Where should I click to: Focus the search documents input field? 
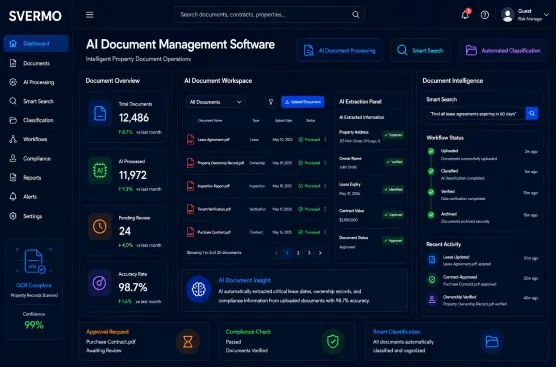pos(269,15)
